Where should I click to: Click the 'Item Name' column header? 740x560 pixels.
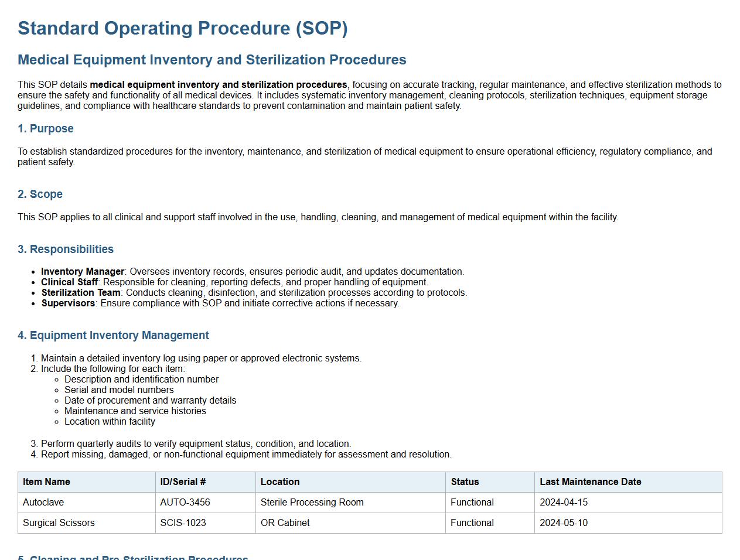(46, 482)
